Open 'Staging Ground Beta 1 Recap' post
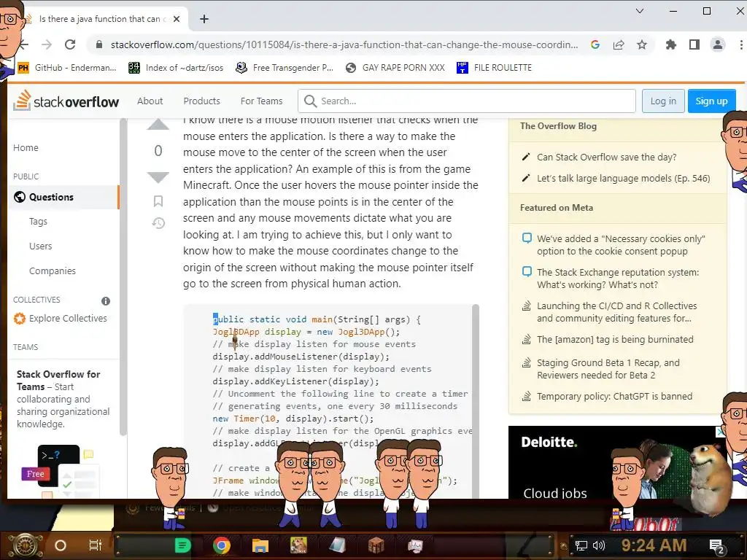This screenshot has height=560, width=747. point(608,369)
